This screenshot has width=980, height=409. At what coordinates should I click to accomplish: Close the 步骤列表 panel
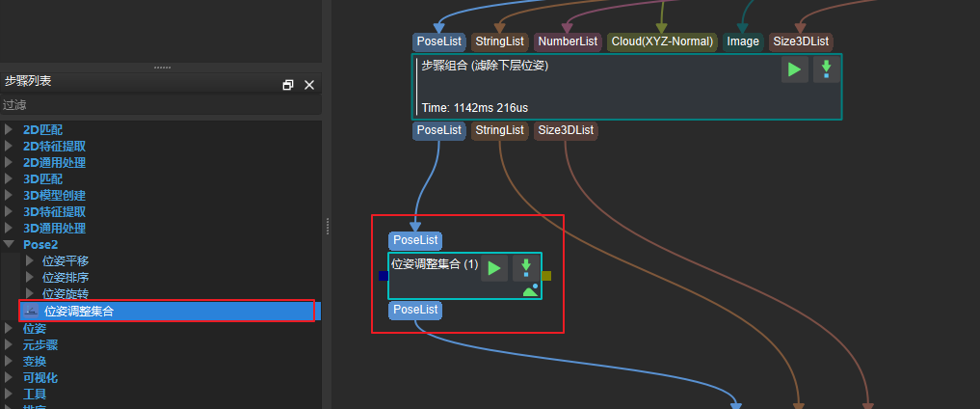[x=309, y=85]
